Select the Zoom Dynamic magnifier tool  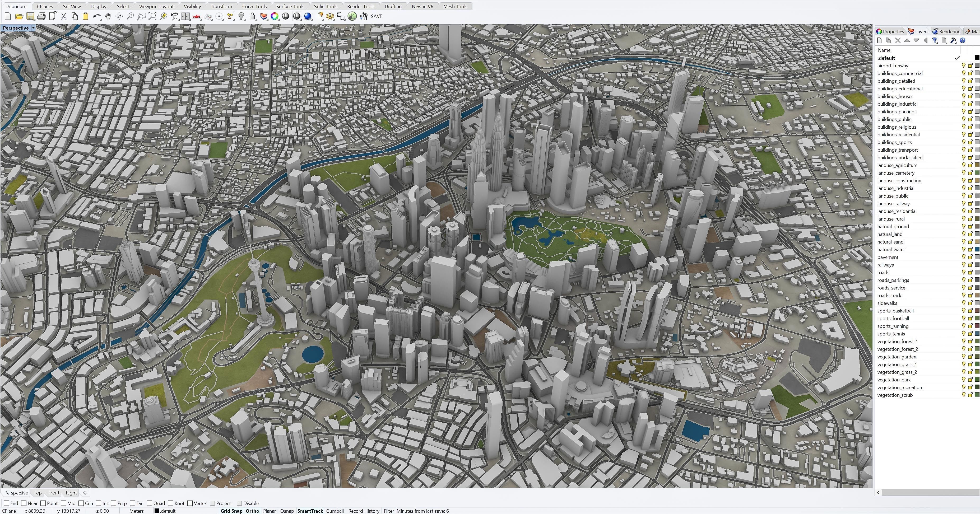coord(130,16)
